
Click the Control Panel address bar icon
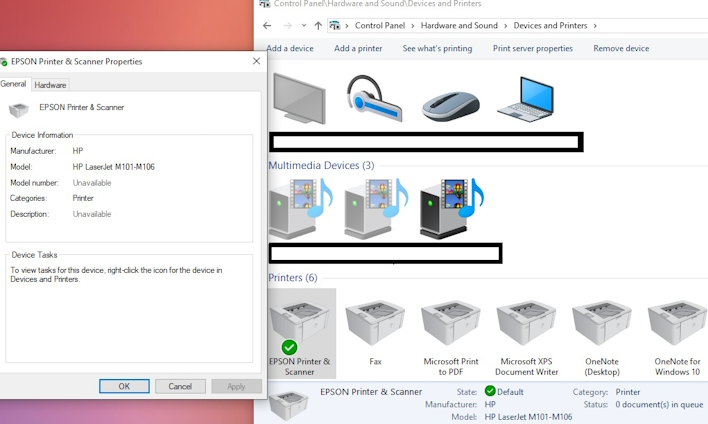(335, 26)
